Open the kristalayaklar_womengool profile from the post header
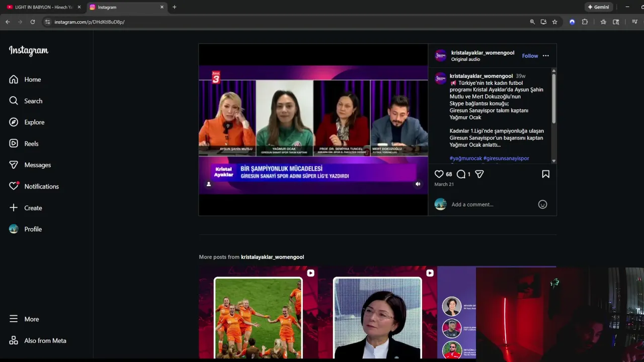644x362 pixels. coord(482,53)
